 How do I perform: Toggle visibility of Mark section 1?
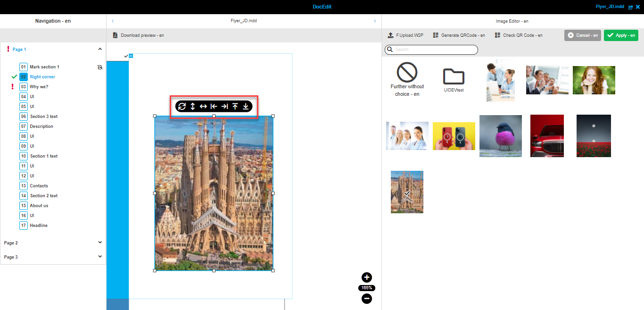[x=99, y=67]
